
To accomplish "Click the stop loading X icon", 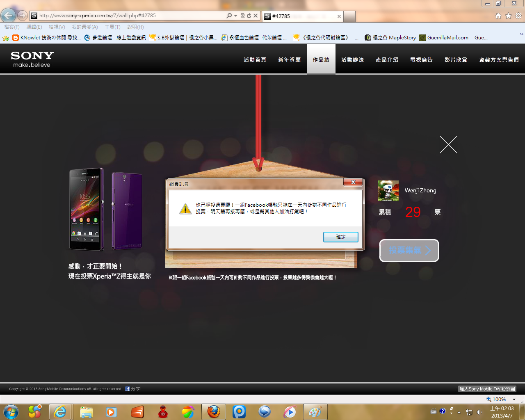I will click(256, 16).
